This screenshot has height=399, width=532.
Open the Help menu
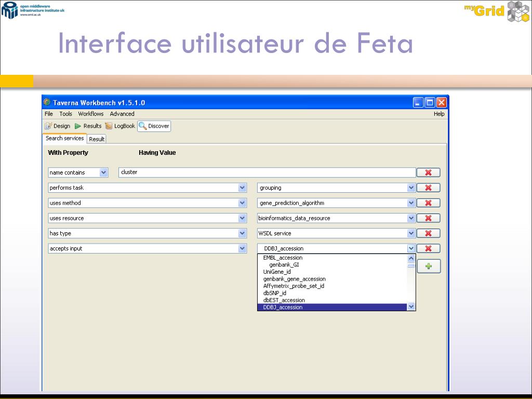[438, 114]
